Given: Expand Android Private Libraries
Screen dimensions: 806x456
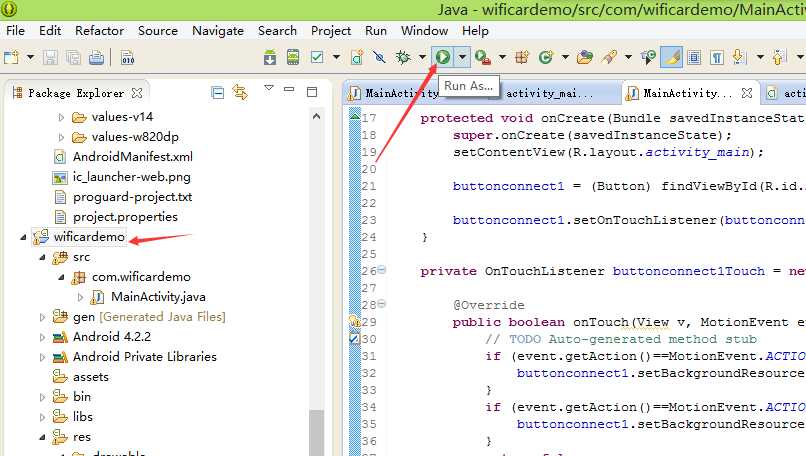Looking at the screenshot, I should [x=42, y=357].
